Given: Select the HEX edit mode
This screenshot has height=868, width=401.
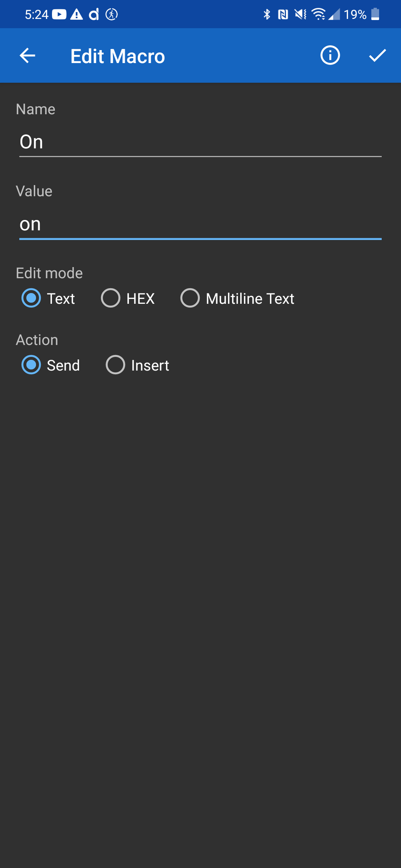Looking at the screenshot, I should click(x=111, y=298).
